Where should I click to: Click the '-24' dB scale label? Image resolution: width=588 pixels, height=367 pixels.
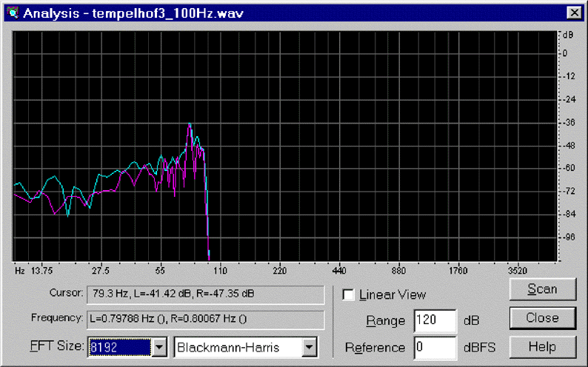point(569,100)
